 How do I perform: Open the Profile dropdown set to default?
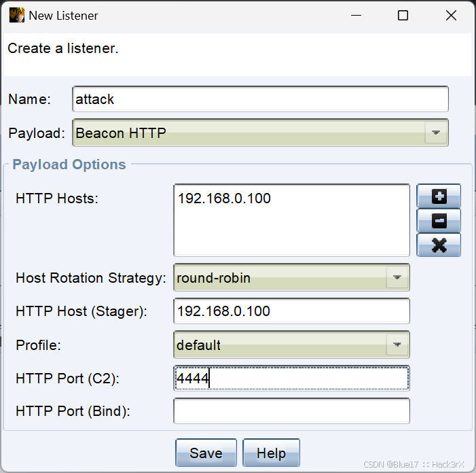click(291, 345)
